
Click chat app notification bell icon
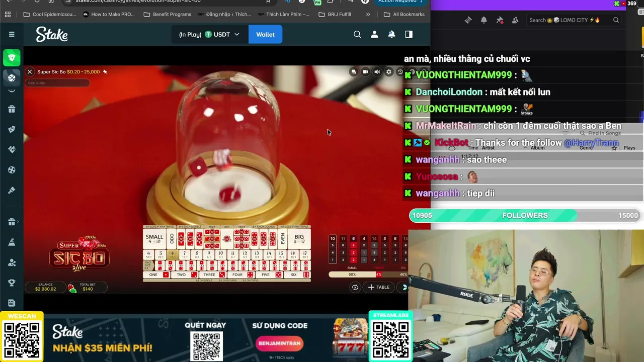(484, 20)
